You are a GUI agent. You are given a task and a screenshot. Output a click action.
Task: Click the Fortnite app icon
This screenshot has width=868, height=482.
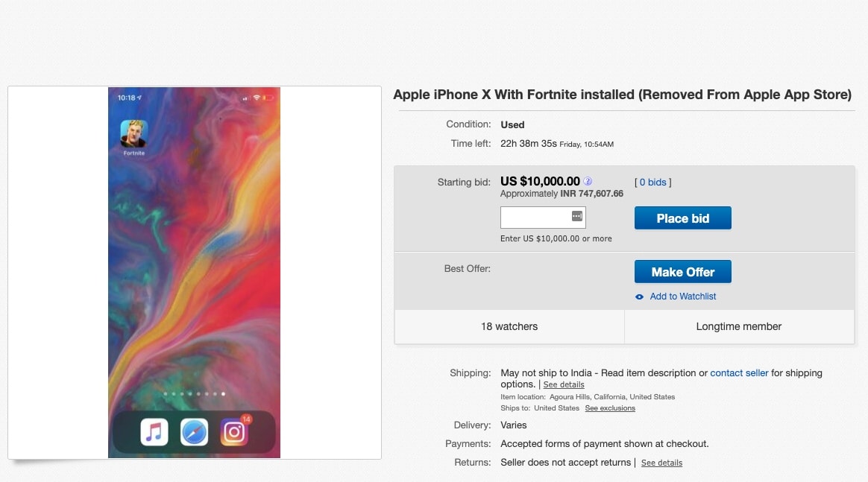tap(133, 134)
